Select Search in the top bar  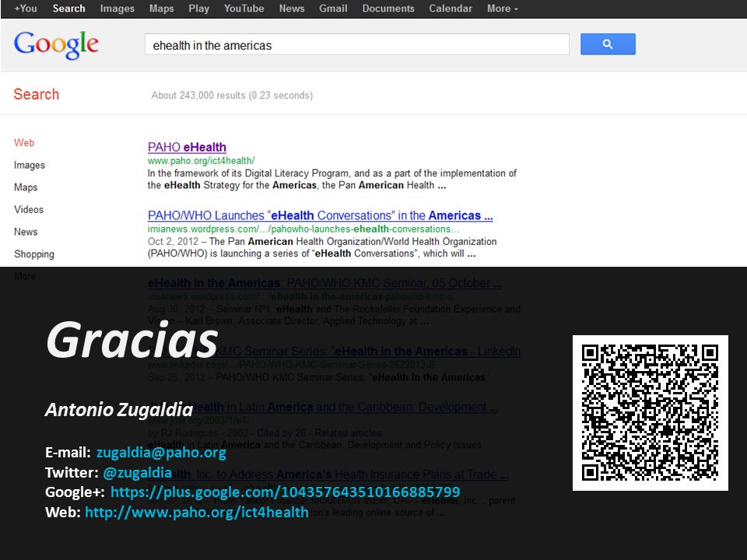(68, 9)
